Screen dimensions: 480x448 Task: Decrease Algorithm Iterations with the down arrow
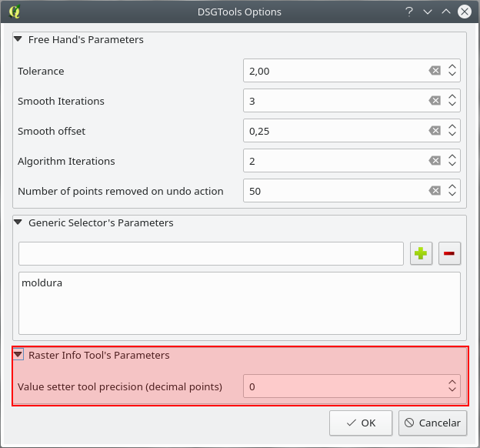click(452, 165)
